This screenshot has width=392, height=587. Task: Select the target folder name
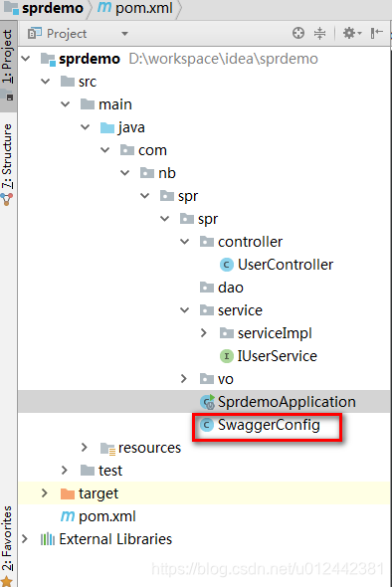(x=98, y=493)
